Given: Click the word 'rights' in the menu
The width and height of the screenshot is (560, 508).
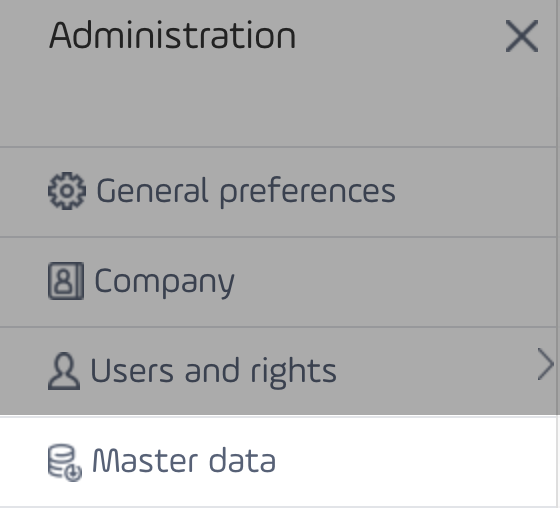Looking at the screenshot, I should tap(294, 372).
